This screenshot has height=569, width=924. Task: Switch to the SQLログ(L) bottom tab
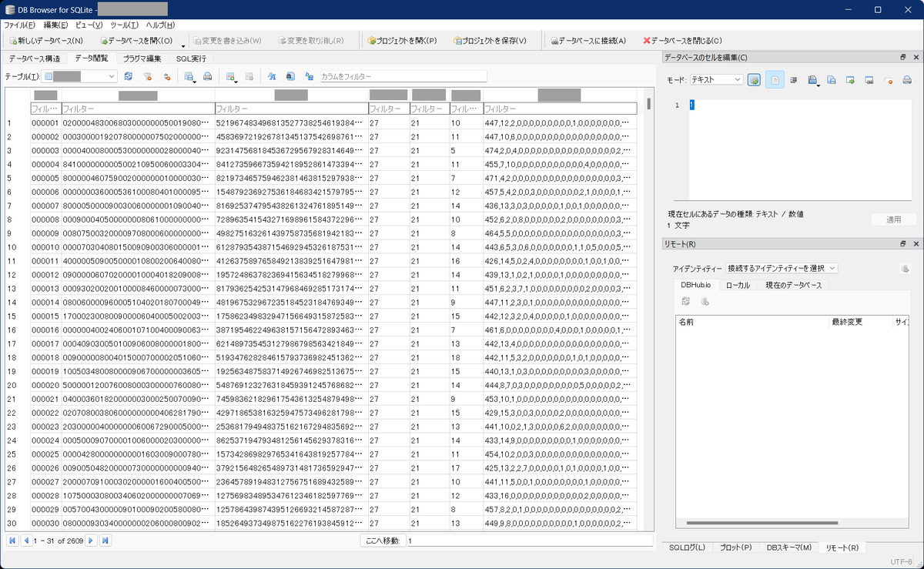[687, 547]
